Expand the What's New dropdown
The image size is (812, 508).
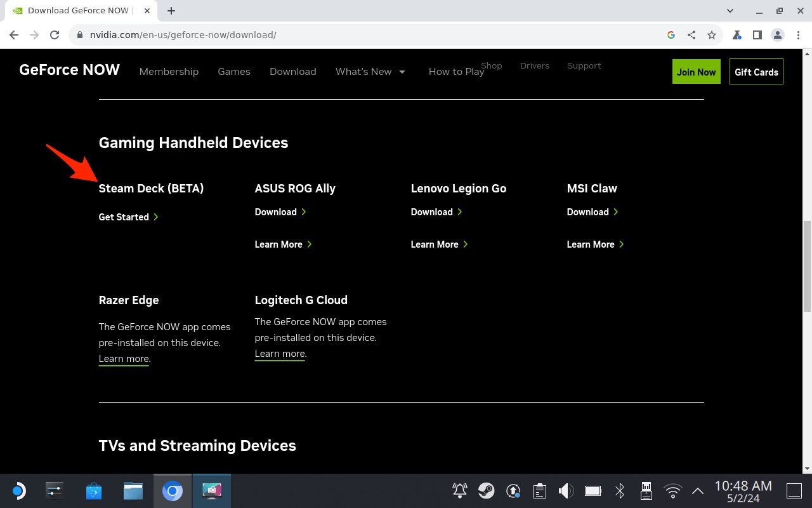[370, 72]
